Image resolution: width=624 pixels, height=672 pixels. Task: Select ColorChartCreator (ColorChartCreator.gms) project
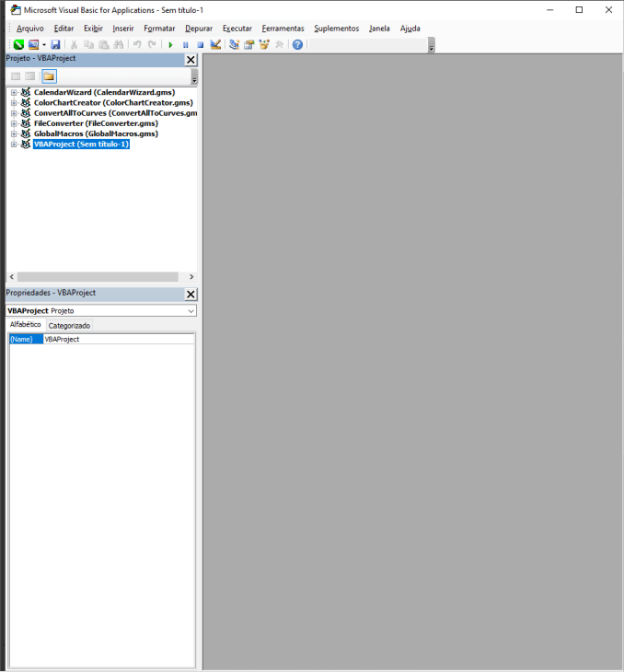click(113, 103)
